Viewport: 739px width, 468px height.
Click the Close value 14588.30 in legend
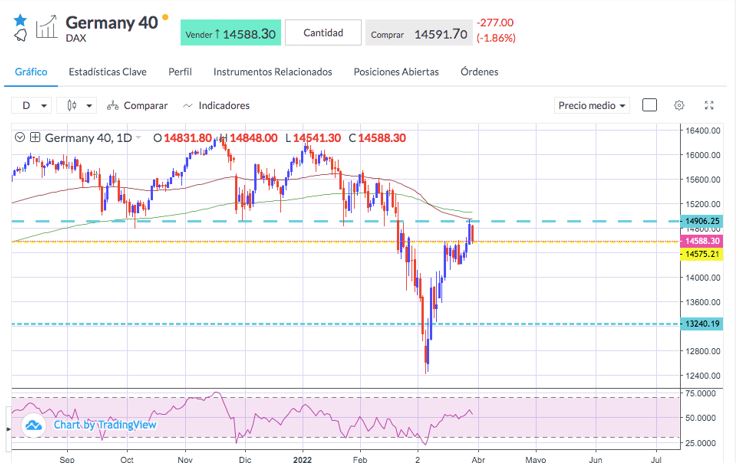[382, 138]
